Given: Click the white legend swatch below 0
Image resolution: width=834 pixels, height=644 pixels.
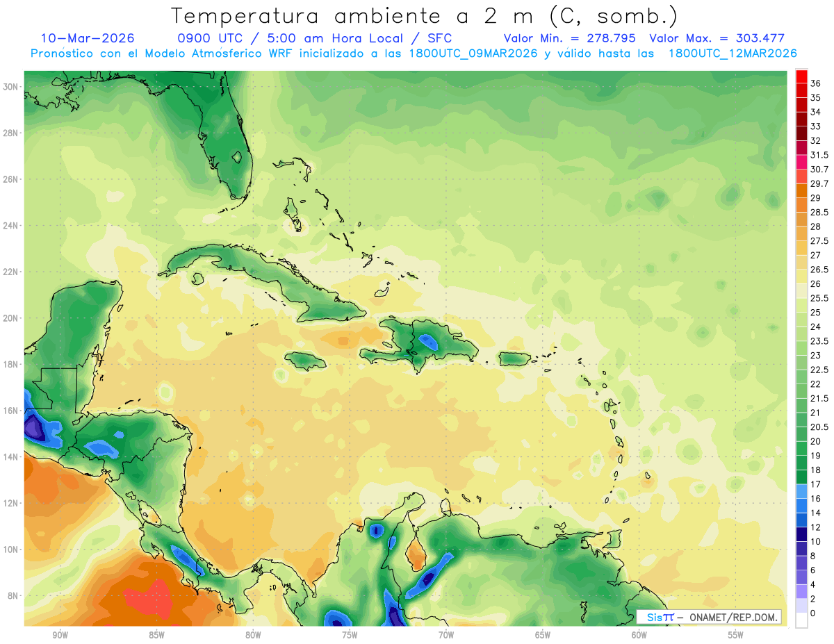Looking at the screenshot, I should pyautogui.click(x=801, y=620).
